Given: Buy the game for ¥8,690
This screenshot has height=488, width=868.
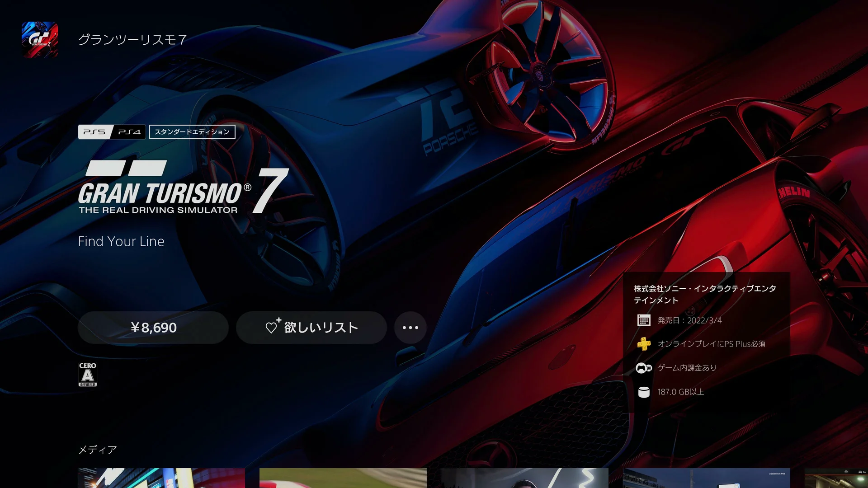Looking at the screenshot, I should (x=153, y=328).
